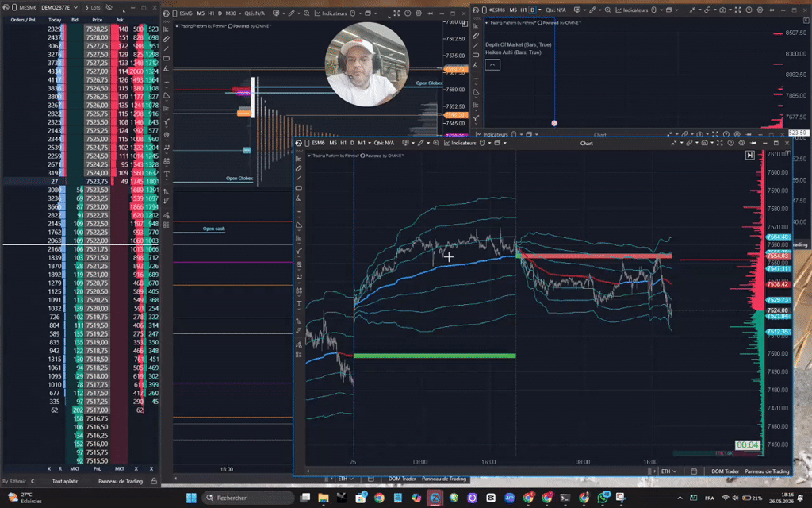Click help icon in ESM6 M30 chart toolbar
The width and height of the screenshot is (812, 508).
click(408, 13)
